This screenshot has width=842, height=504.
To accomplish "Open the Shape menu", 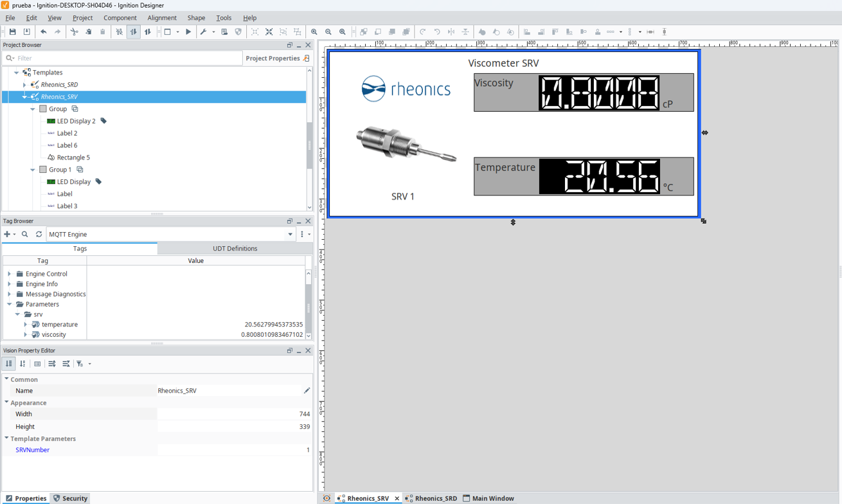I will [x=196, y=18].
